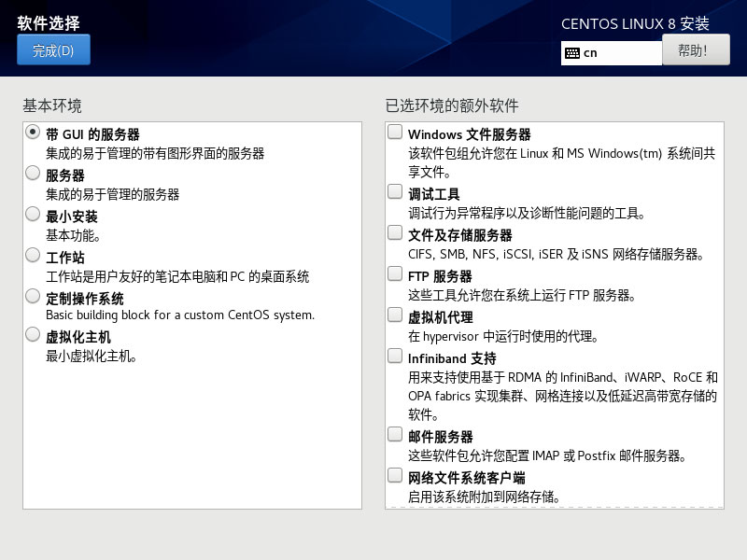Open help with the 帮助! button
747x560 pixels.
[696, 49]
